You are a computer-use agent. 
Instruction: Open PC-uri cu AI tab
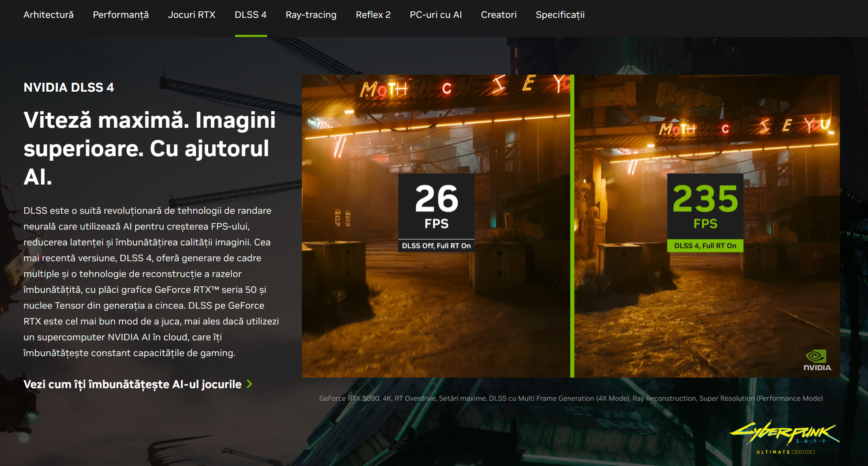pos(436,15)
